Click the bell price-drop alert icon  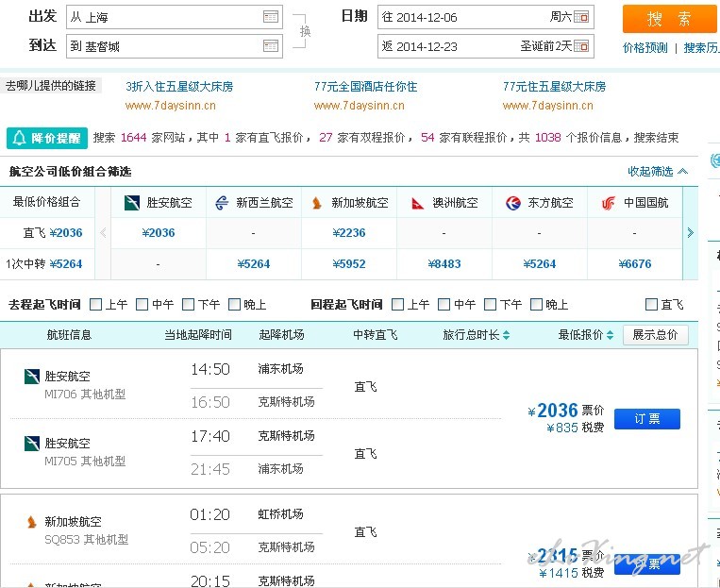(x=19, y=138)
